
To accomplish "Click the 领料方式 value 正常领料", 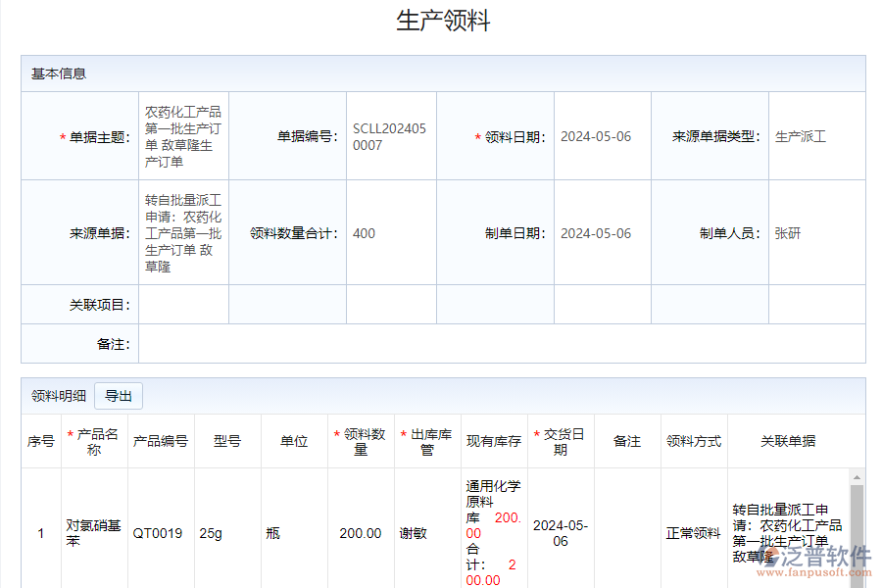I will 693,532.
